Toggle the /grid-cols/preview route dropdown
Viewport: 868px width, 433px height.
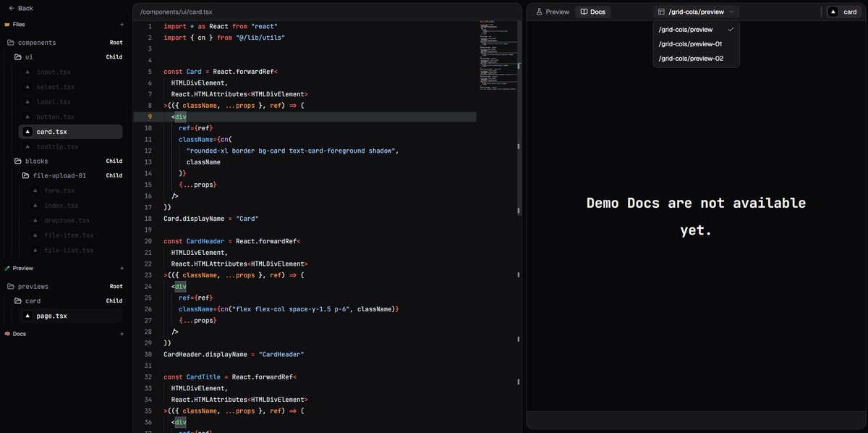(x=696, y=12)
